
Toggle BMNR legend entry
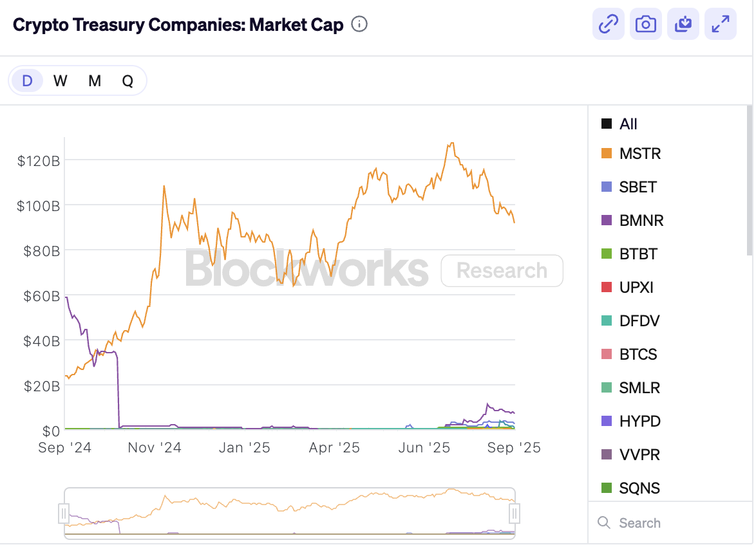[x=640, y=221]
